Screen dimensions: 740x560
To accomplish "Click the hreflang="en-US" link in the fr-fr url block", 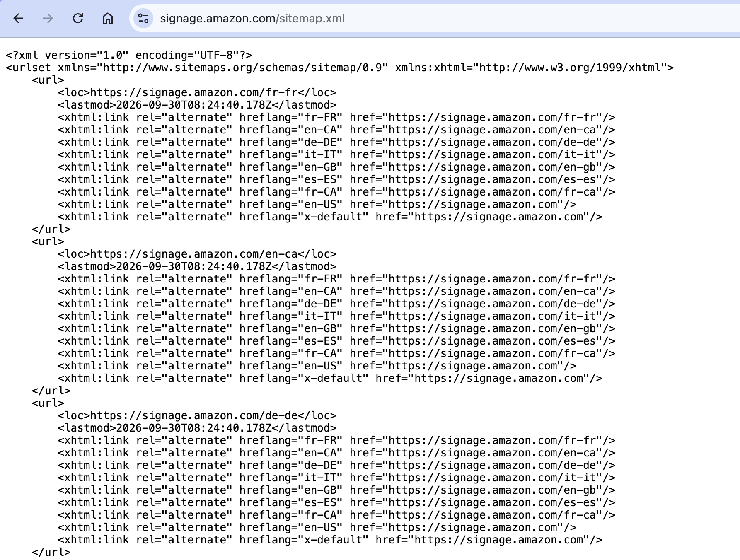I will click(317, 204).
